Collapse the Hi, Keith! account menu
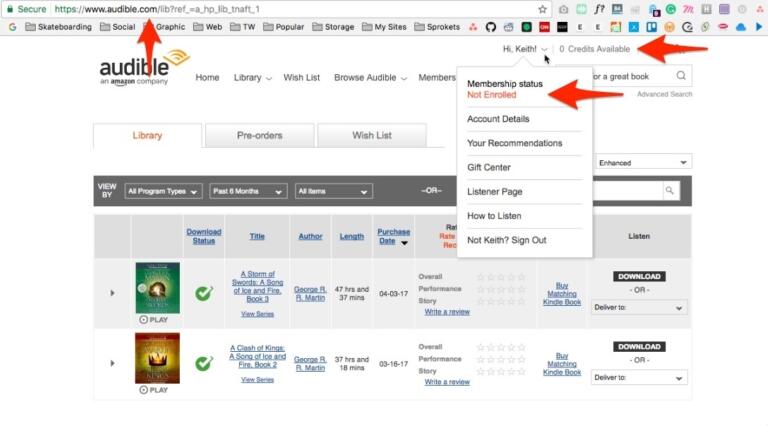Image resolution: width=768 pixels, height=426 pixels. click(x=525, y=49)
